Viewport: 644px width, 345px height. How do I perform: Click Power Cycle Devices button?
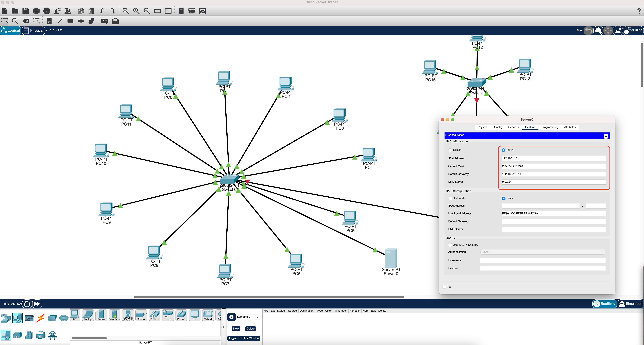[x=27, y=304]
